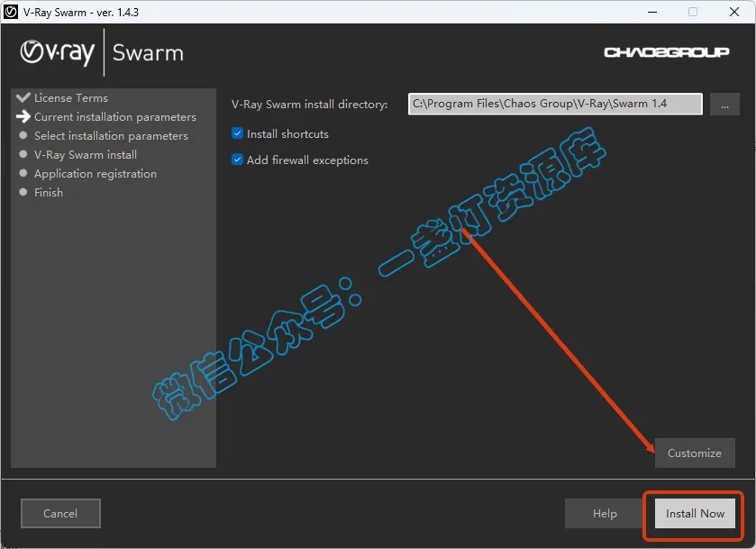Click the Chaos Group logo
Screen dimensions: 756x549
point(666,52)
